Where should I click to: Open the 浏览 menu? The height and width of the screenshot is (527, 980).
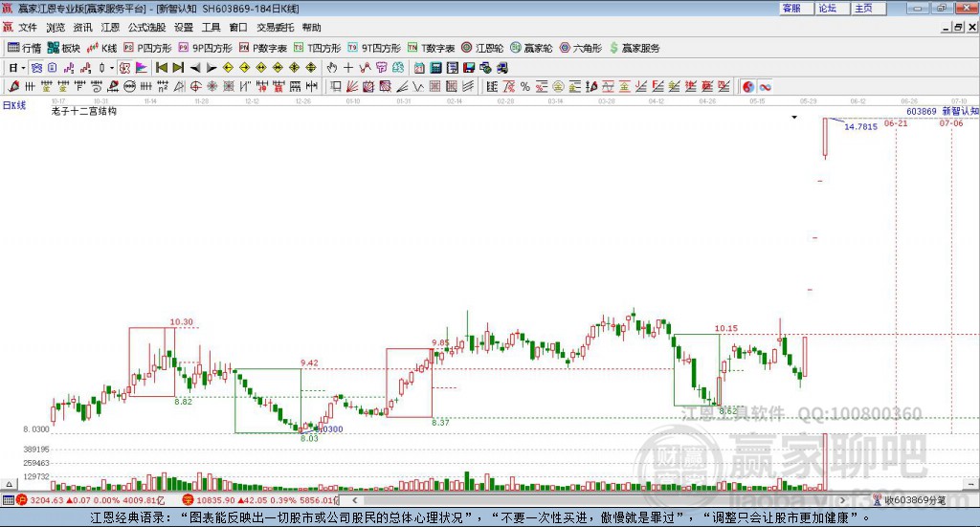pos(55,28)
